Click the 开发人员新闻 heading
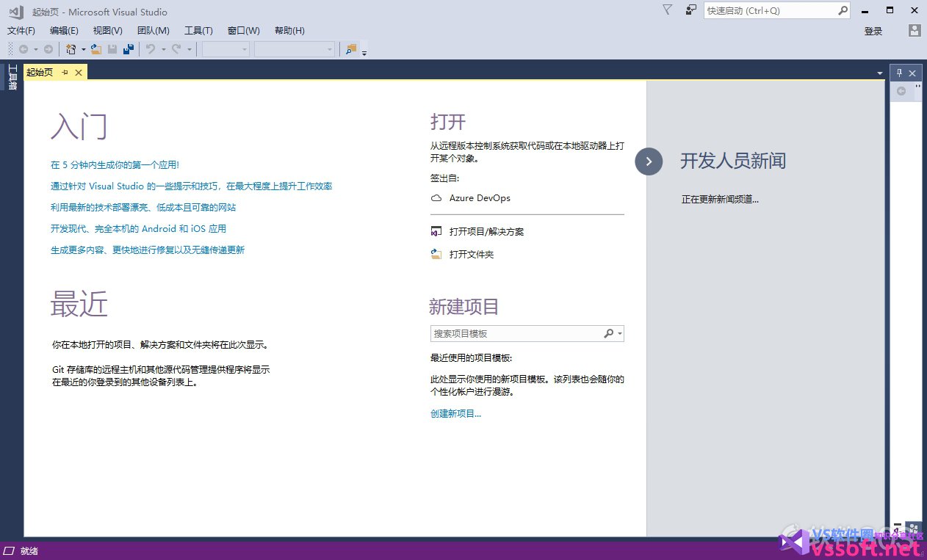Screen dimensions: 927x560 (x=733, y=161)
